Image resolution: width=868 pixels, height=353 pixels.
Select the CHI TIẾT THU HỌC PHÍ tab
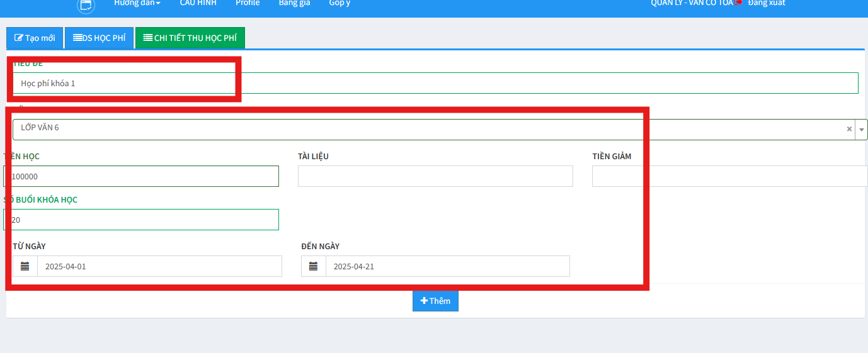pos(190,38)
